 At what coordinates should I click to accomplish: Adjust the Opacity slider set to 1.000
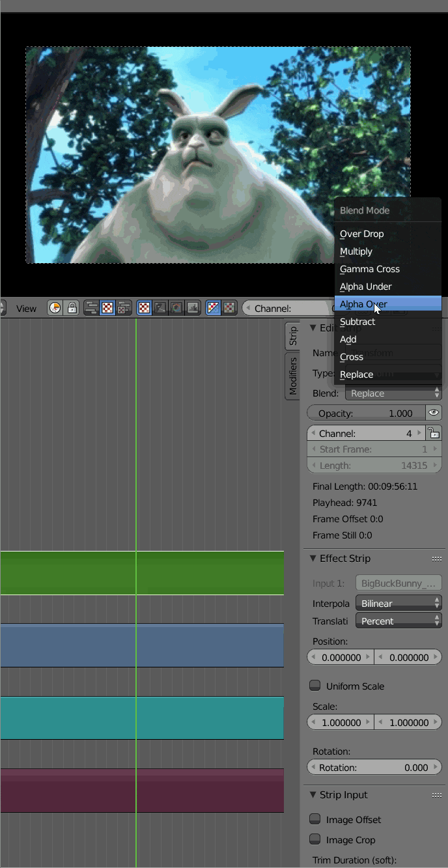366,413
